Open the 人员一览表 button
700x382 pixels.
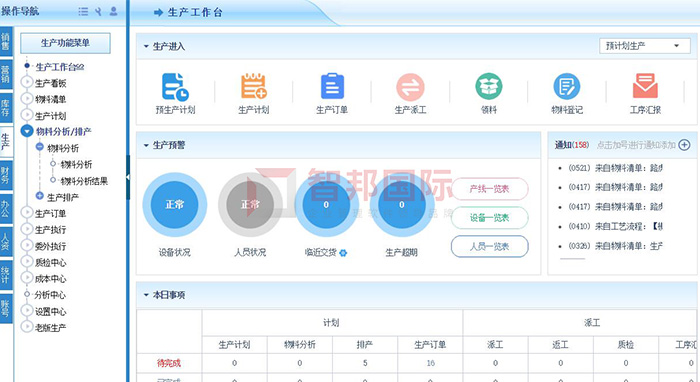tap(489, 246)
